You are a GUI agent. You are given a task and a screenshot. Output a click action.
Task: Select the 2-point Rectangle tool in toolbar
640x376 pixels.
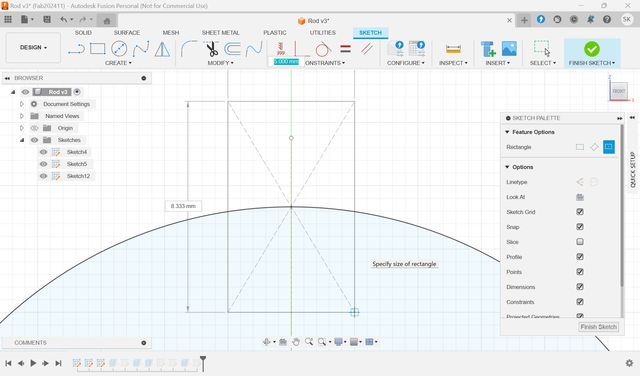pyautogui.click(x=98, y=49)
